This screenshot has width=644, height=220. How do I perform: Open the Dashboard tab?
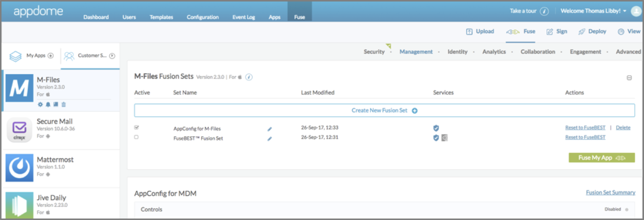coord(96,17)
